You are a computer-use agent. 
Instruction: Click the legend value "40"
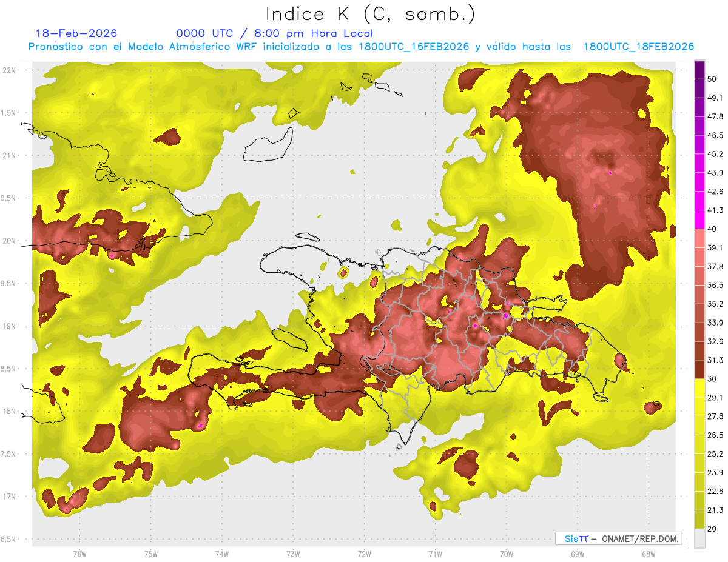(x=713, y=229)
